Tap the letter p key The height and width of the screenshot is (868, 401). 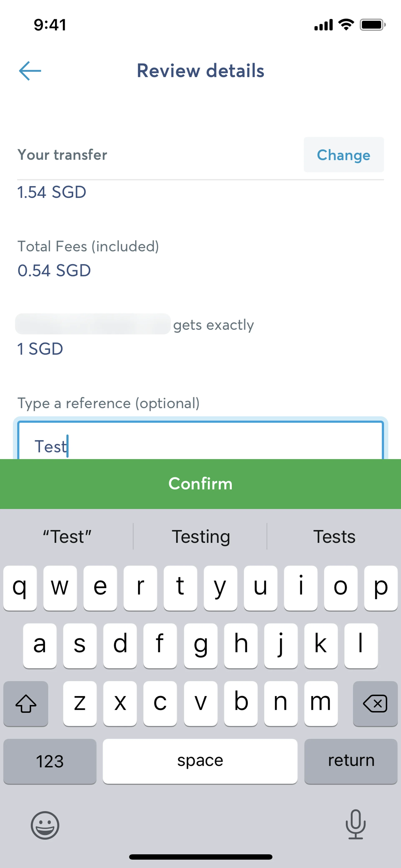[x=381, y=588]
